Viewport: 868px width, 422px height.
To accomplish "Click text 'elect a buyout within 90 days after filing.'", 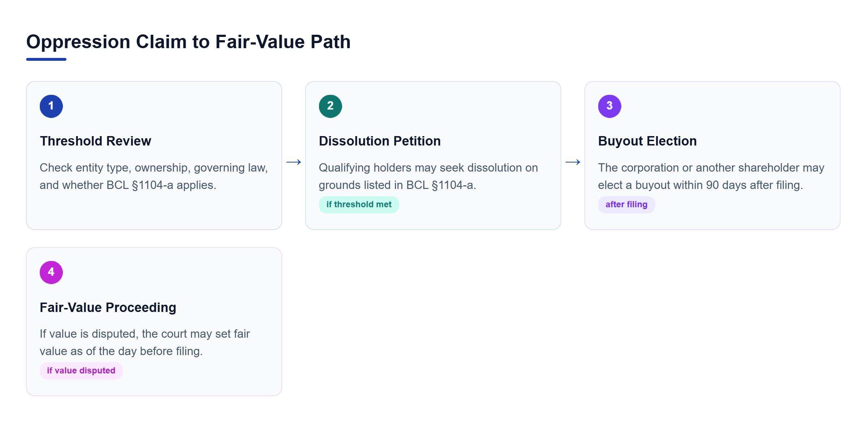I will (x=701, y=185).
